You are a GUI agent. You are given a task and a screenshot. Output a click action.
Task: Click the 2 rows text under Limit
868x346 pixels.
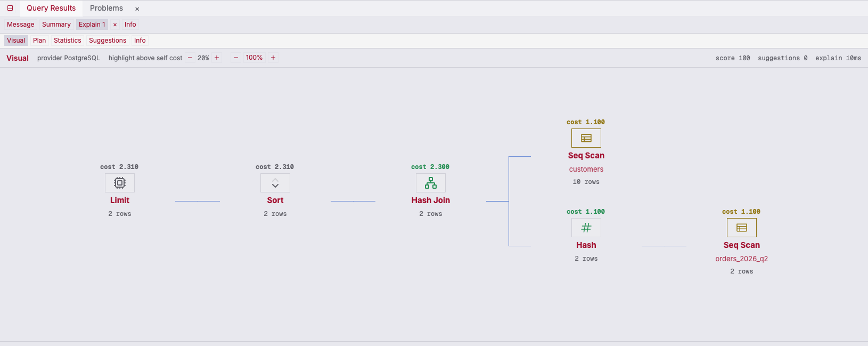pos(120,214)
